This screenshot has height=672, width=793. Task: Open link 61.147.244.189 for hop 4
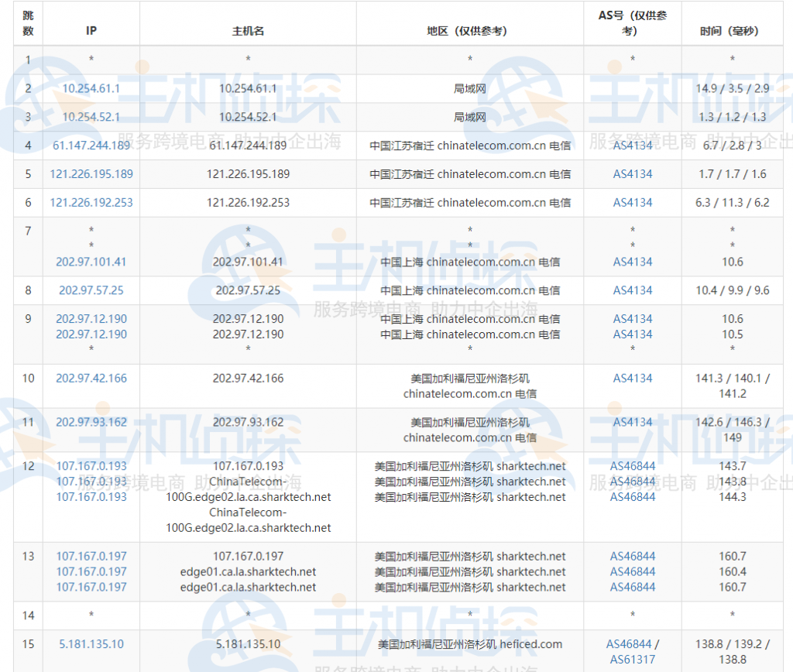[x=91, y=146]
